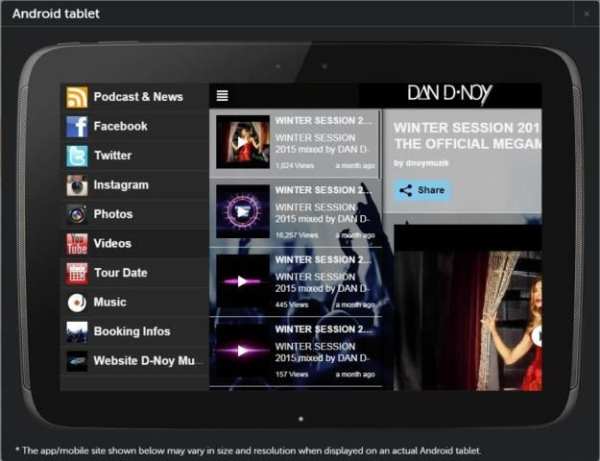Click the Booking Infos crowd icon
This screenshot has width=600, height=461.
click(77, 332)
